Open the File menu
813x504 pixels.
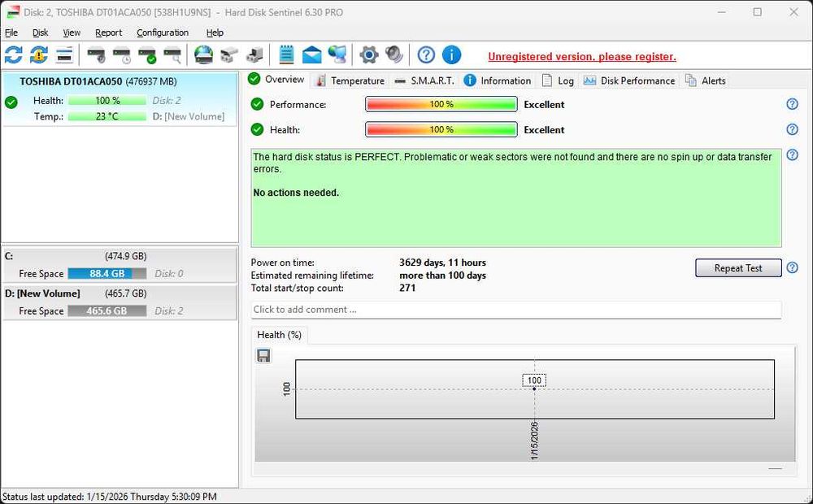11,33
